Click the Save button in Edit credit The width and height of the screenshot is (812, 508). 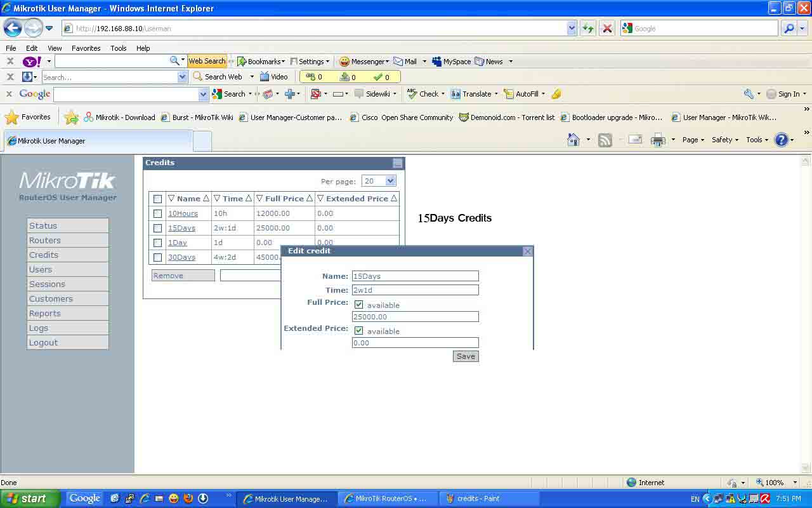[466, 356]
